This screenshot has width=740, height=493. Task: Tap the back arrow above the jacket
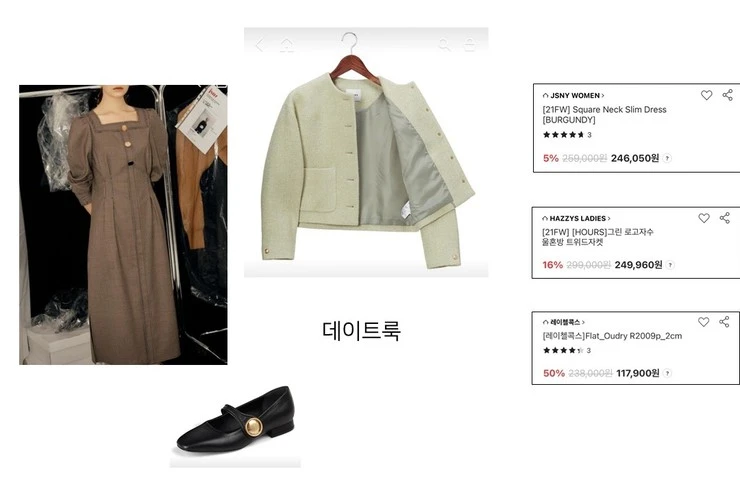point(260,45)
